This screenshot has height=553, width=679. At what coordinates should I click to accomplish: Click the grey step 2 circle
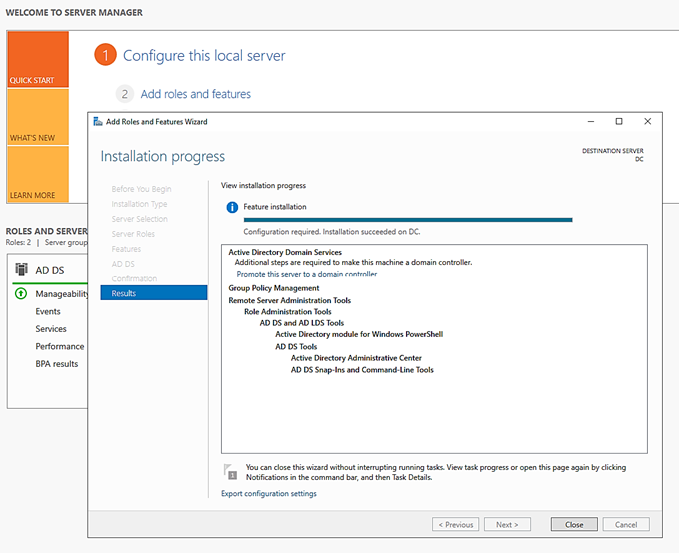[125, 94]
